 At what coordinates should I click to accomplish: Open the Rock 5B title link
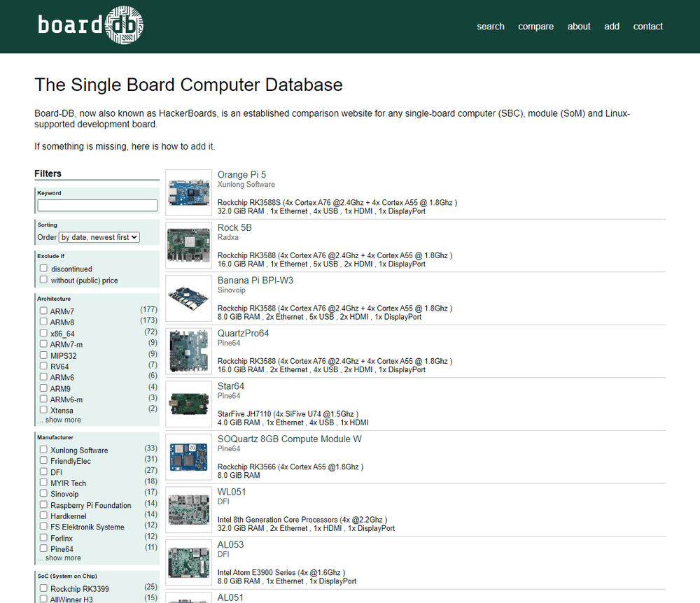click(x=234, y=227)
